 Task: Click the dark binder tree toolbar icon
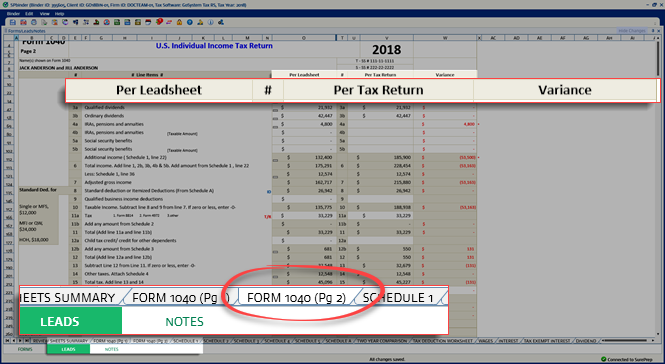[x=75, y=22]
